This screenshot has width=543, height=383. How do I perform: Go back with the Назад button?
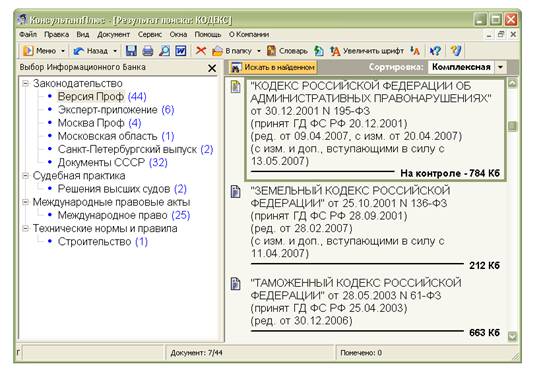(91, 51)
